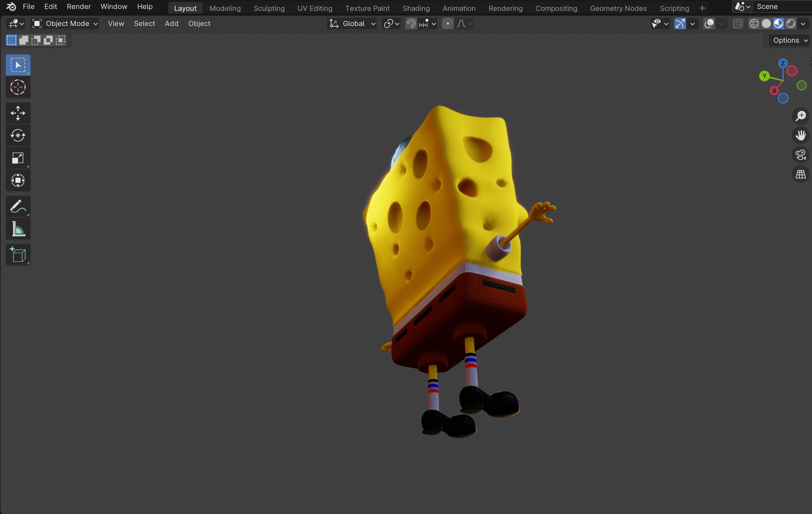Select the Transform tool
This screenshot has width=812, height=514.
18,180
